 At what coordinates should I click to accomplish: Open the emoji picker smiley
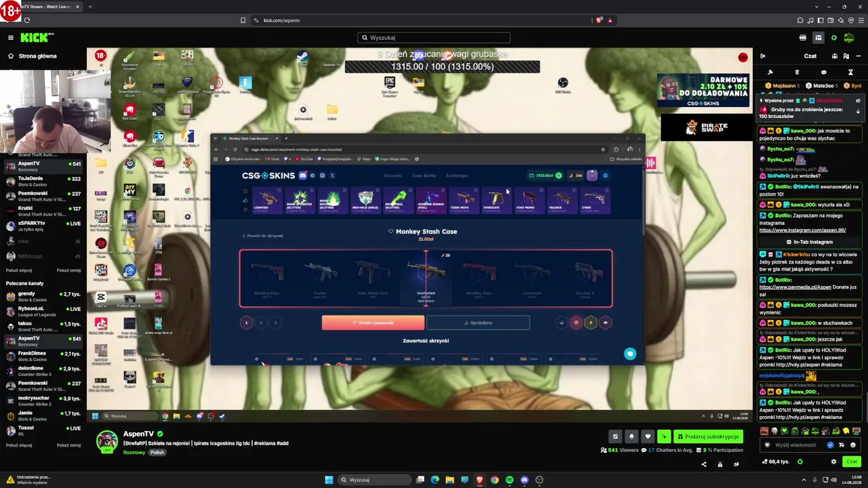(x=853, y=445)
